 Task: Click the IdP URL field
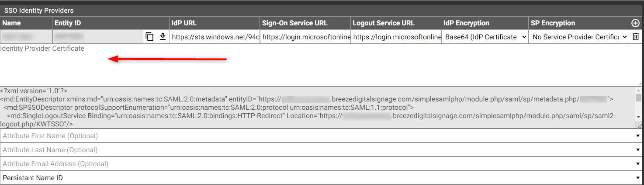coord(215,37)
